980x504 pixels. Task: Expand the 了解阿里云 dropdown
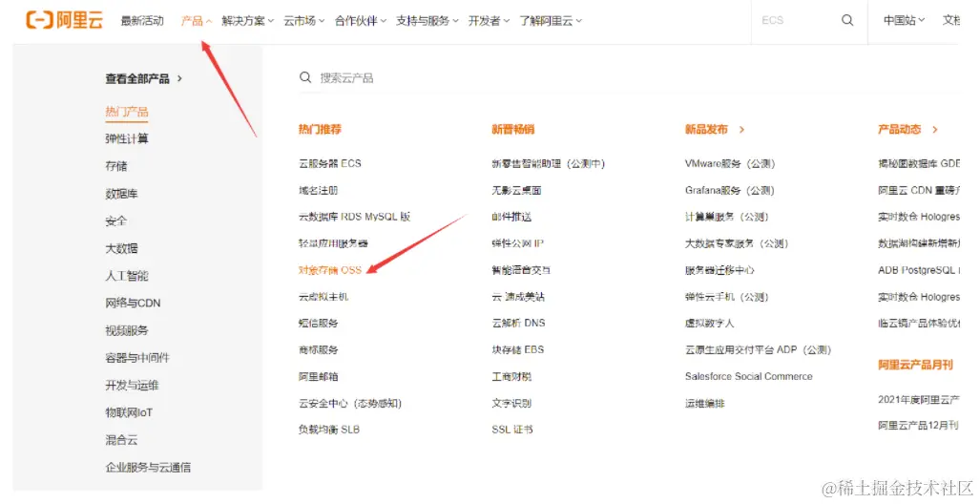tap(550, 21)
